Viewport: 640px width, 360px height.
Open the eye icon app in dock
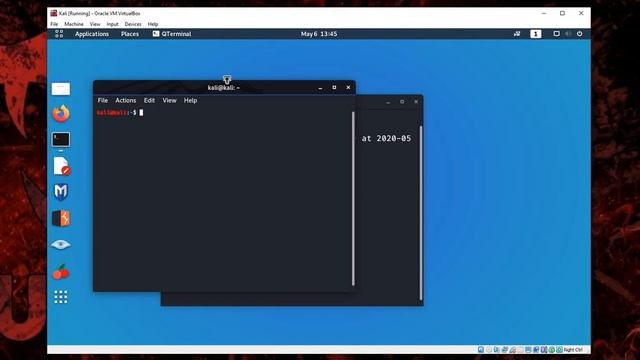(61, 244)
